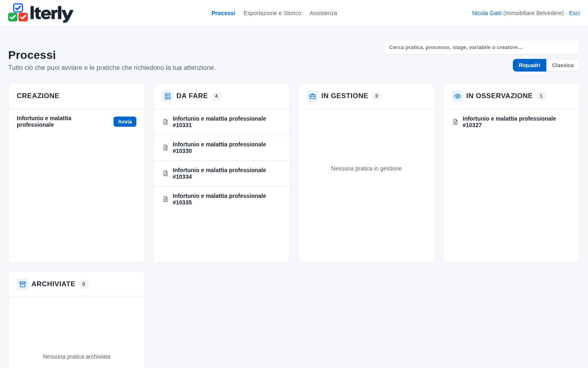Click the In Gestione briefcase icon
588x368 pixels.
(x=312, y=96)
